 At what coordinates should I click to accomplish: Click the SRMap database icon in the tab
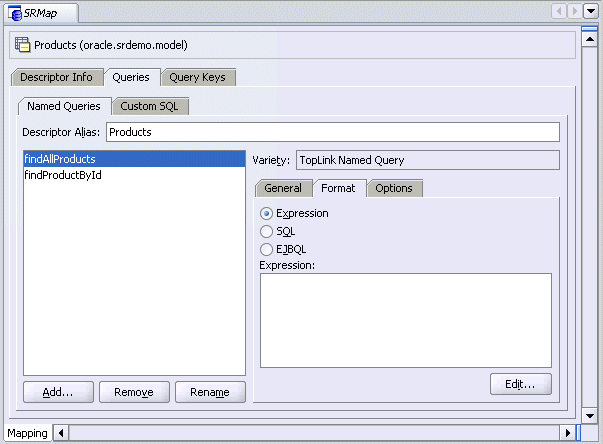pyautogui.click(x=15, y=13)
